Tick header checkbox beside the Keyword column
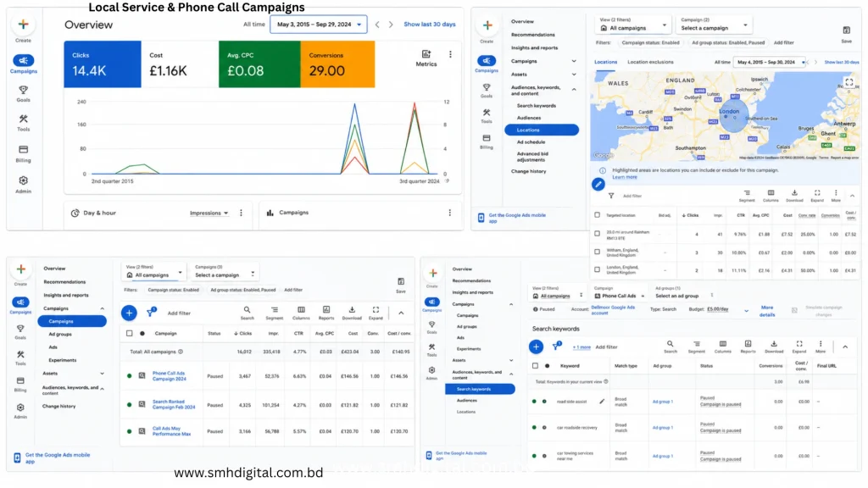This screenshot has height=488, width=868. point(535,366)
